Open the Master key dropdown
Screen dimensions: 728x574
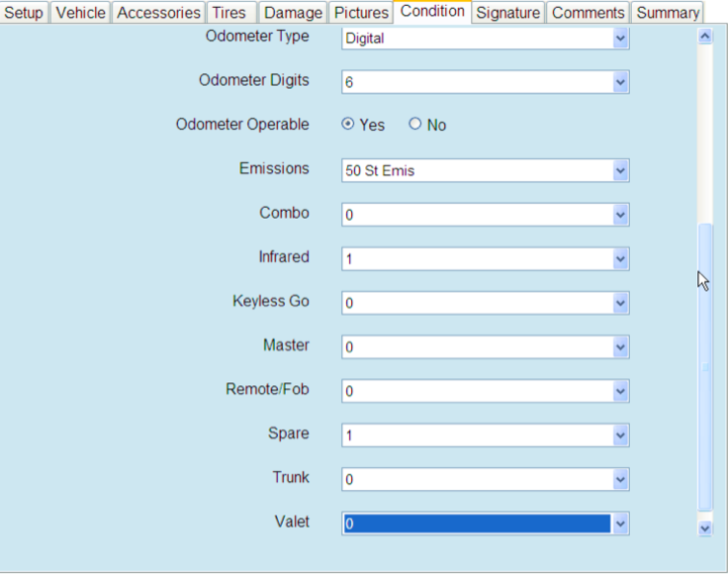coord(620,347)
